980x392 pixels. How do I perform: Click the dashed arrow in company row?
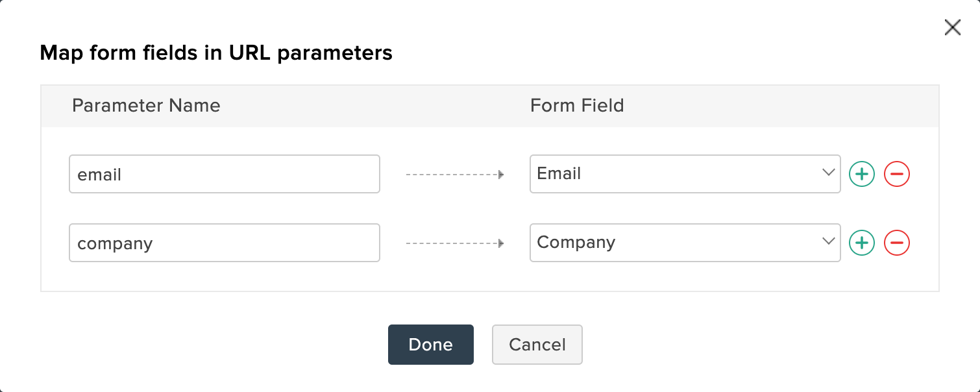click(x=455, y=243)
